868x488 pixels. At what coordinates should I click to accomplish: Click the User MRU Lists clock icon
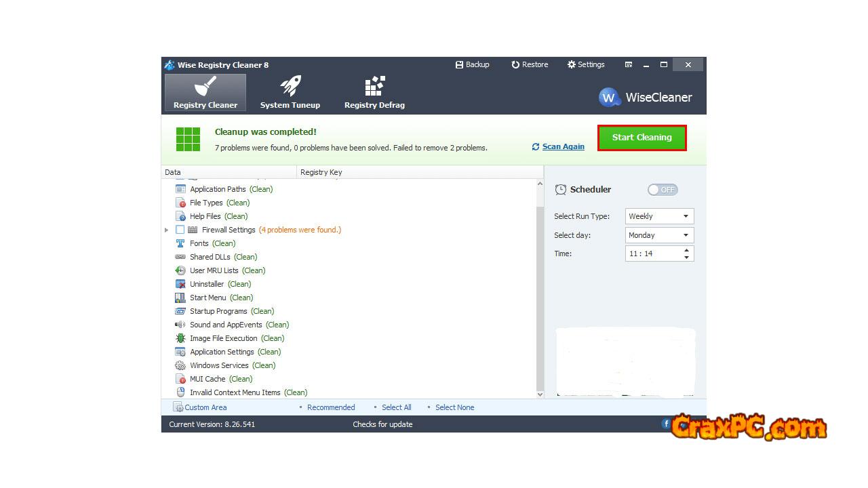[x=180, y=270]
